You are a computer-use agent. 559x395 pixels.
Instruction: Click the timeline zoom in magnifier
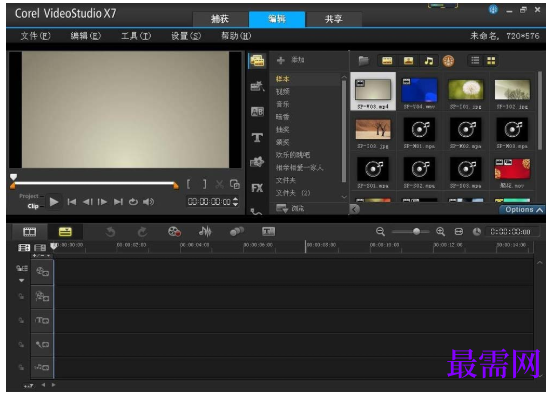[x=441, y=232]
